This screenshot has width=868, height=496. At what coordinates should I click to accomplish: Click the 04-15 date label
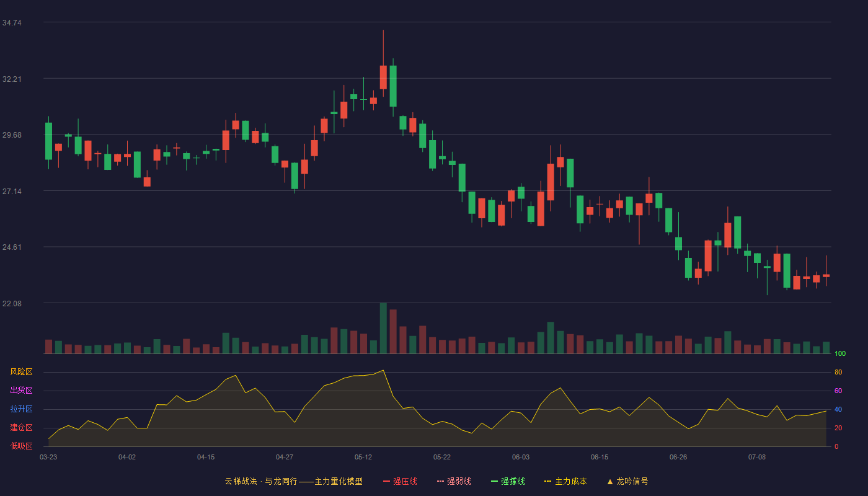coord(206,457)
